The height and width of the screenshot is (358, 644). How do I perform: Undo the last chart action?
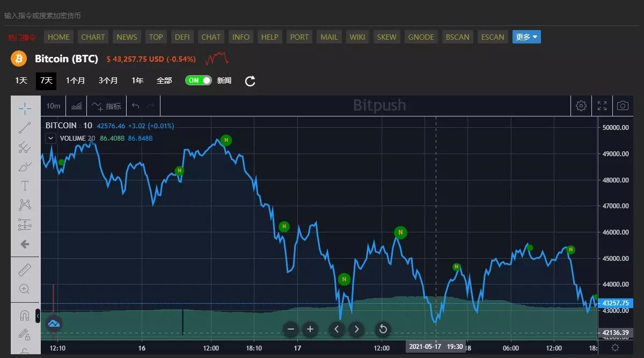tap(136, 106)
